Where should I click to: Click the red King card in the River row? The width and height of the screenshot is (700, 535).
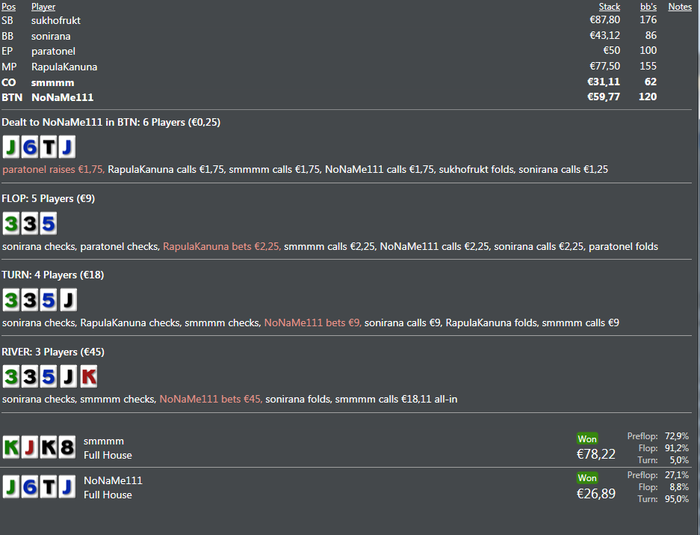(88, 377)
